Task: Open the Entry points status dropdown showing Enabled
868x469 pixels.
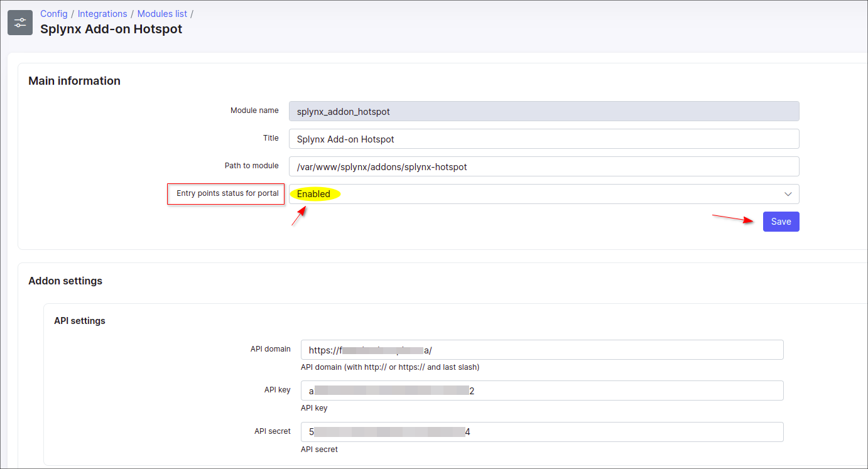Action: tap(534, 194)
